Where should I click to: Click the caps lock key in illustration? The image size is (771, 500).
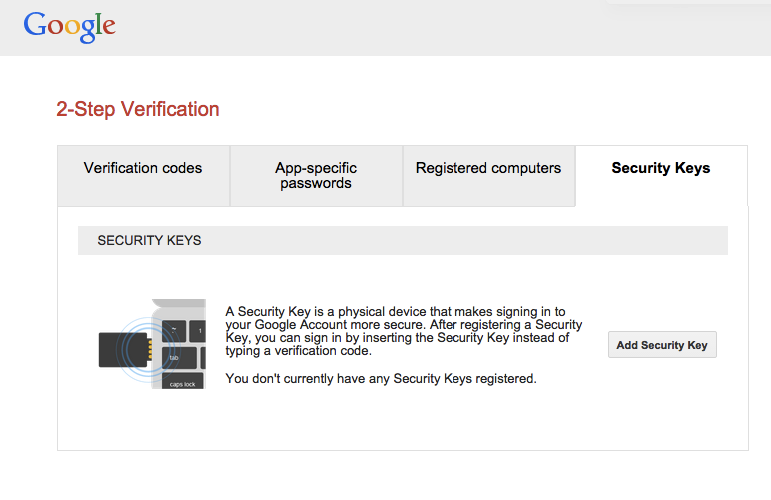click(x=182, y=382)
